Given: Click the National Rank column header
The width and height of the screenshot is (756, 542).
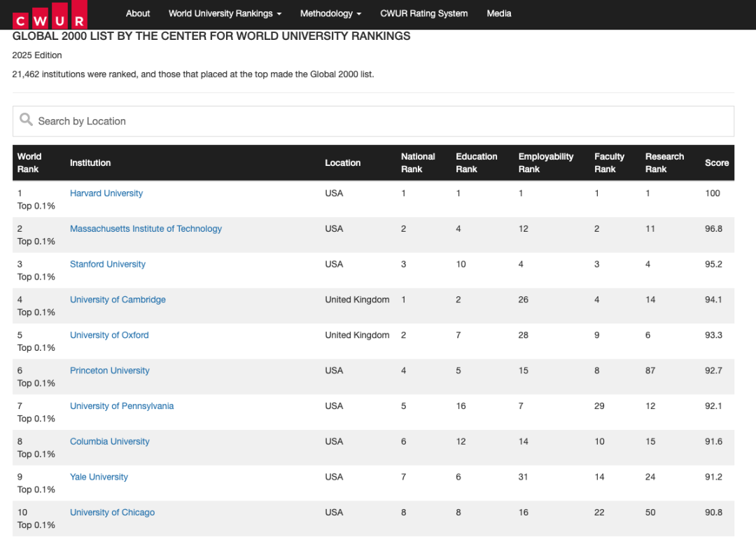Looking at the screenshot, I should pyautogui.click(x=417, y=163).
